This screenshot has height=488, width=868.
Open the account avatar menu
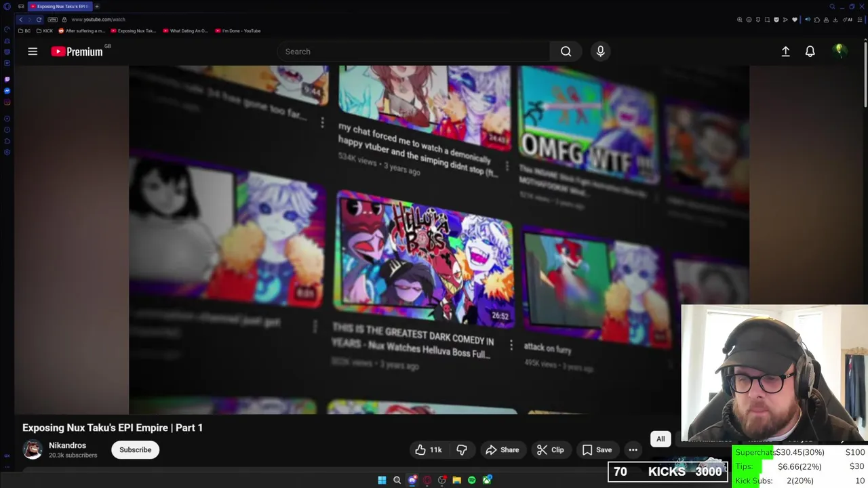[x=840, y=51]
